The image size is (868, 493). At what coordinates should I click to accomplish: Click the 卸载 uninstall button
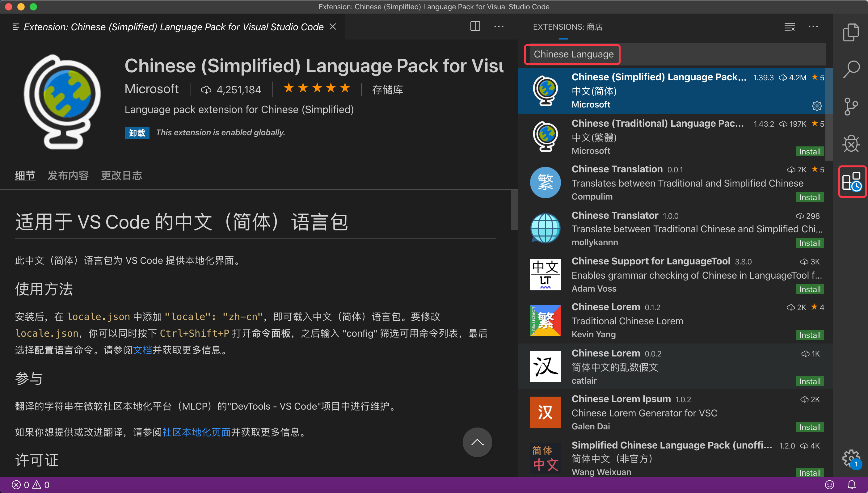coord(137,133)
